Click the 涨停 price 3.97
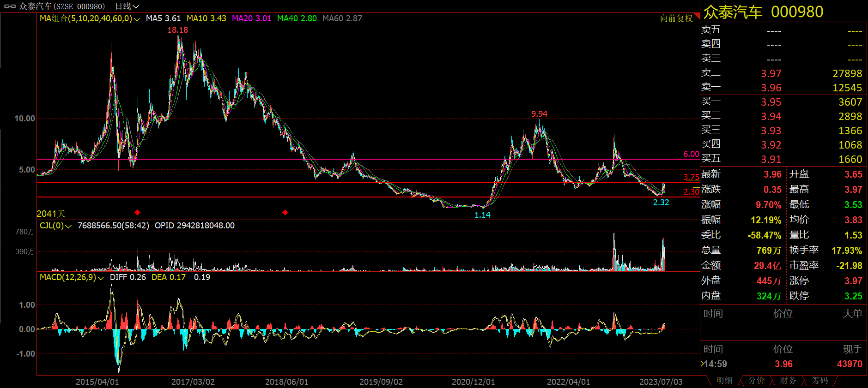This screenshot has height=388, width=868. 854,281
